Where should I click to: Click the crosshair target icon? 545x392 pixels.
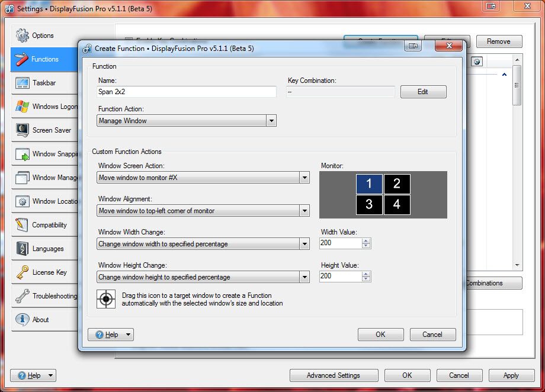coord(106,299)
